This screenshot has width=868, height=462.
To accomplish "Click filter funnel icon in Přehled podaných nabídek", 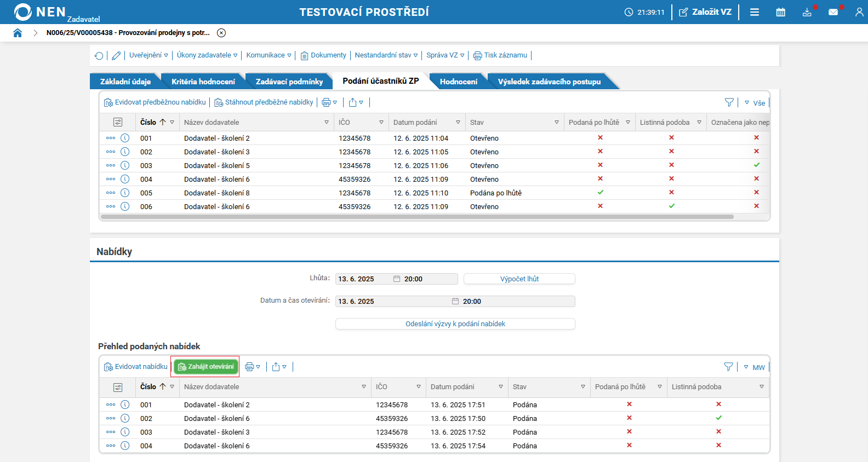I will [728, 367].
